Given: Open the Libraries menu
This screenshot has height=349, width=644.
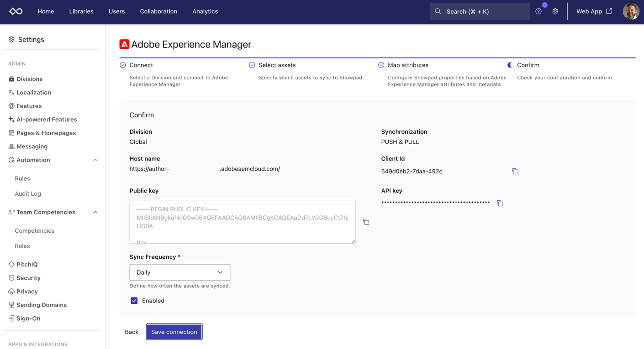Looking at the screenshot, I should (x=81, y=11).
